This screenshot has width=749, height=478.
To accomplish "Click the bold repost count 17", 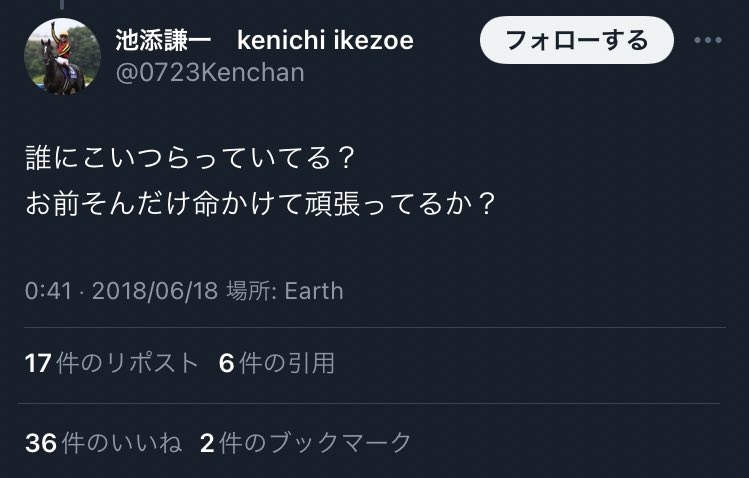I will [38, 363].
